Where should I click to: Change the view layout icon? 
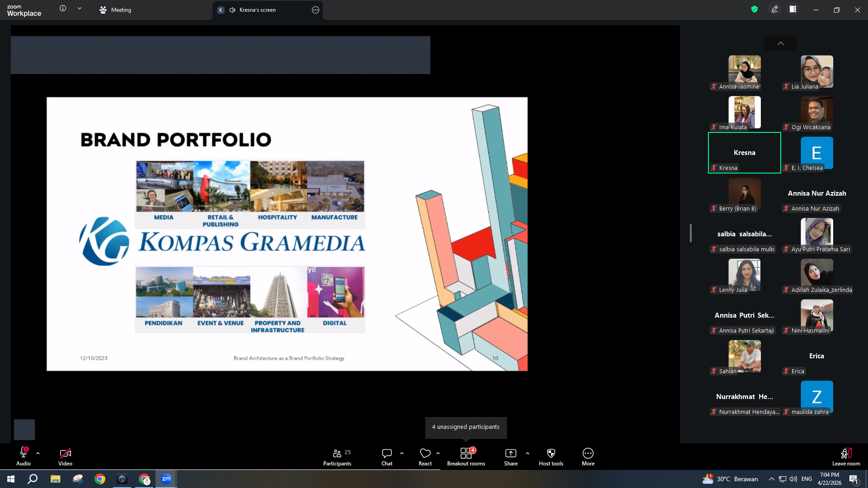pyautogui.click(x=793, y=9)
